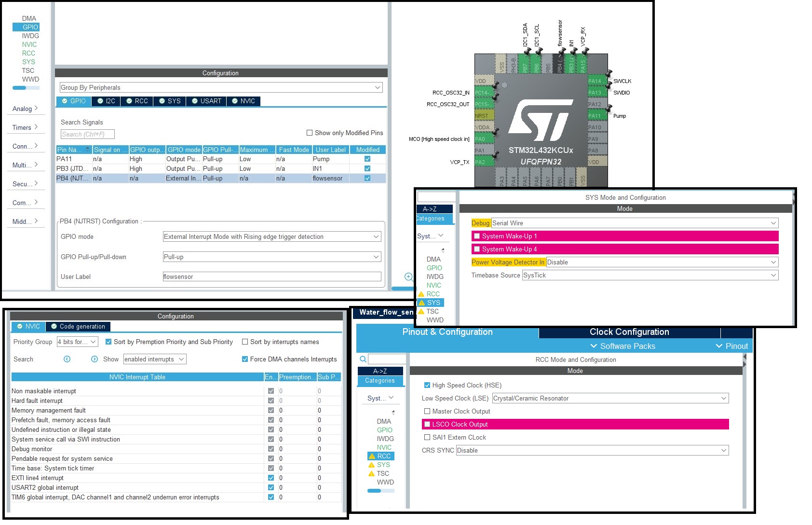Screen dimensions: 812x525
Task: Open the Code generation tab in NVIC panel
Action: point(78,326)
